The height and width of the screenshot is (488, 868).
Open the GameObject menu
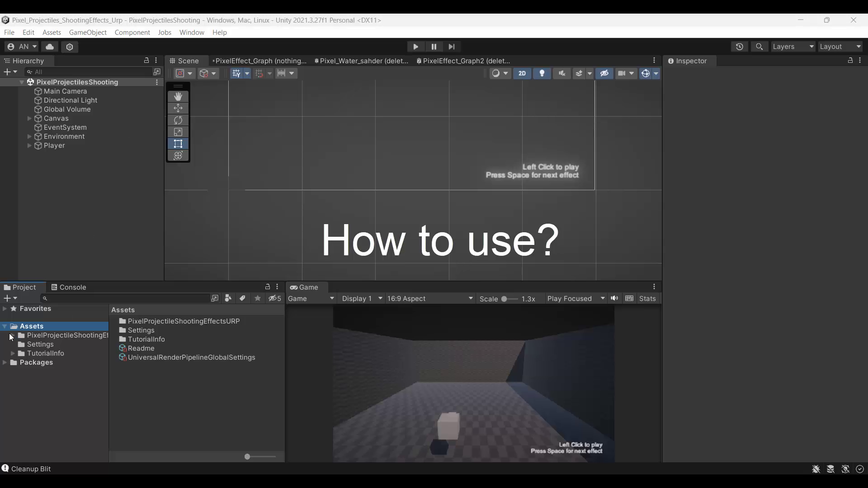coord(88,33)
